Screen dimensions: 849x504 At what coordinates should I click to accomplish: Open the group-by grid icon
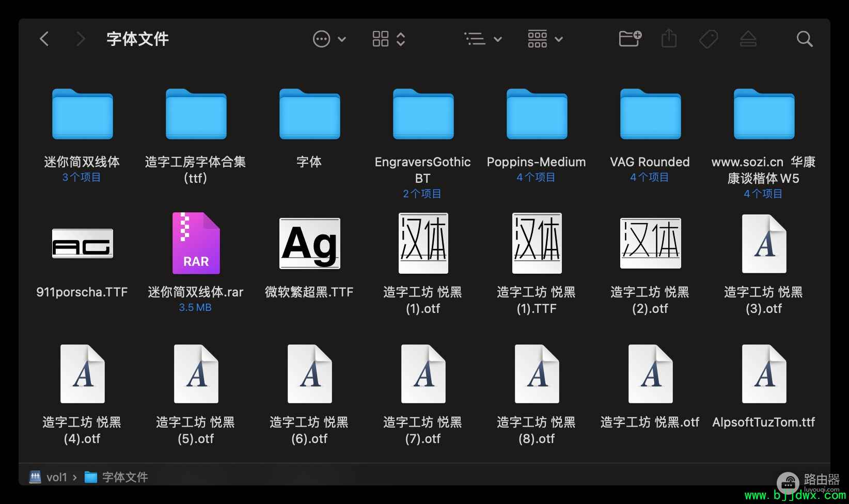click(537, 39)
